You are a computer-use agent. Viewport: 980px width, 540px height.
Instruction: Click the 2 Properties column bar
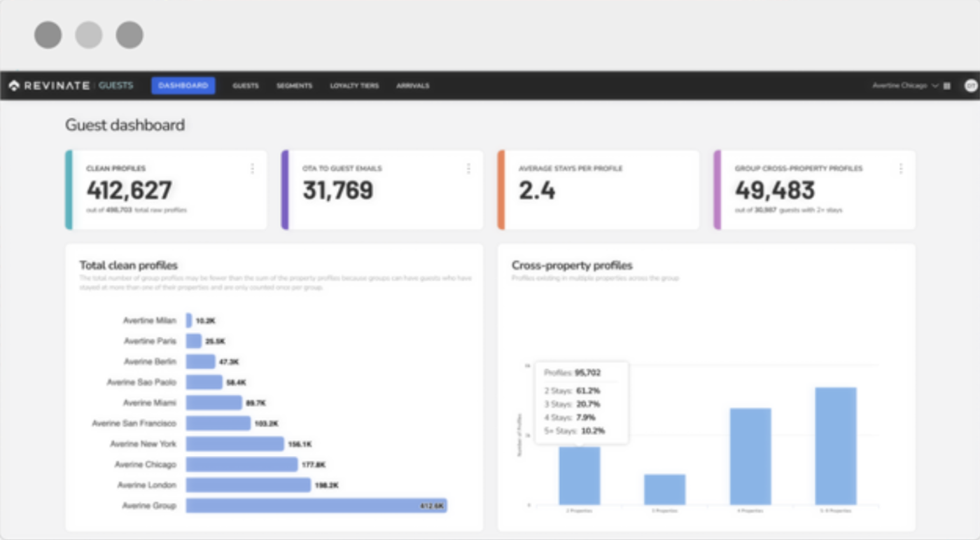(x=580, y=476)
